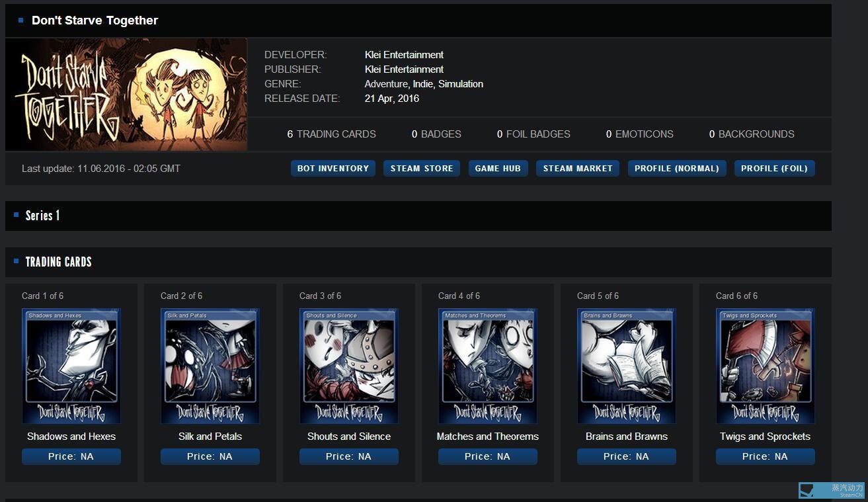868x502 pixels.
Task: Click the 'Shadows and Hexes' card name
Action: (71, 437)
